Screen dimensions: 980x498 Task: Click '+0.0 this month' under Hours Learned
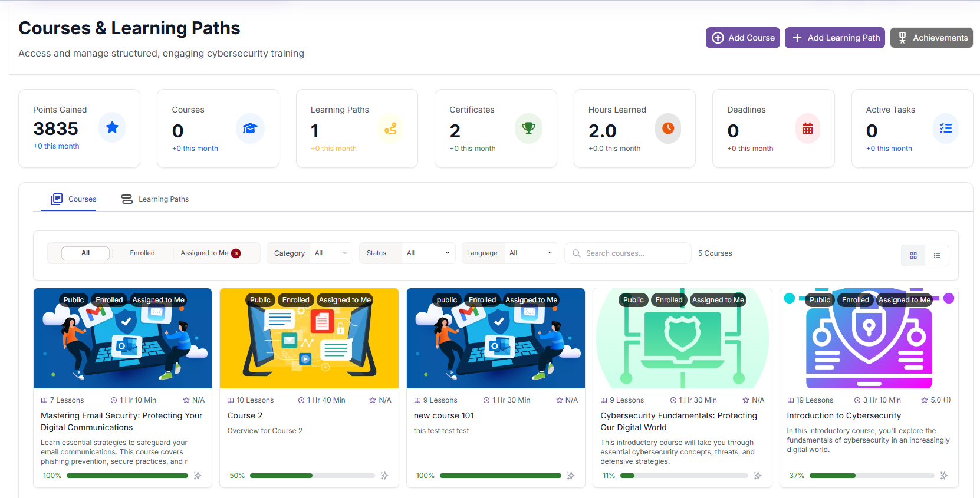coord(614,149)
